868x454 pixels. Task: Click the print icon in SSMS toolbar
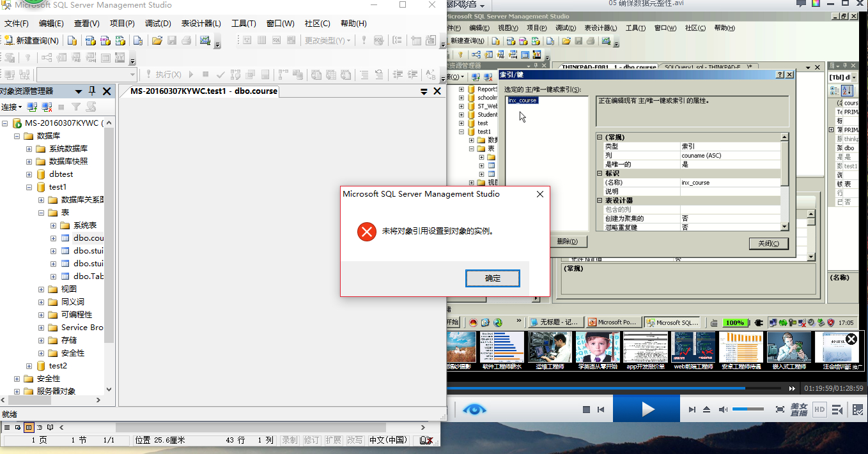186,40
